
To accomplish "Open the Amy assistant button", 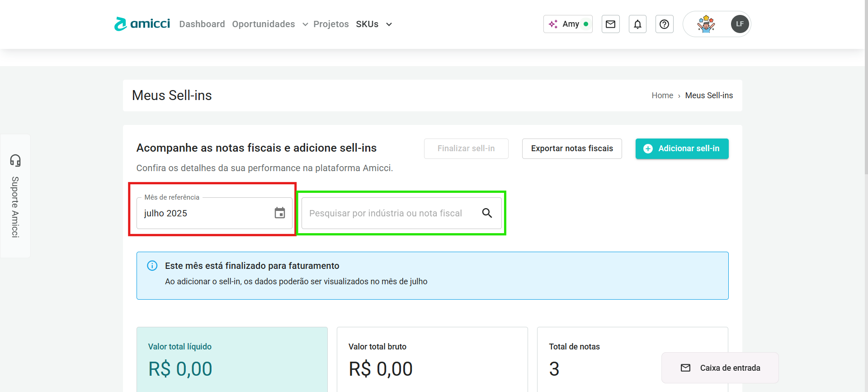I will (x=568, y=24).
